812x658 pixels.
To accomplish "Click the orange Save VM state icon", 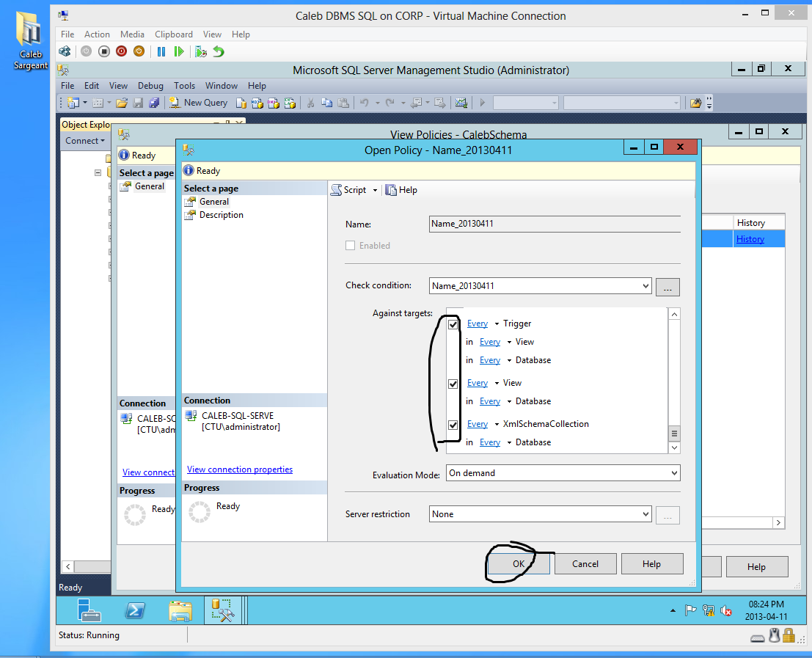I will pyautogui.click(x=139, y=51).
